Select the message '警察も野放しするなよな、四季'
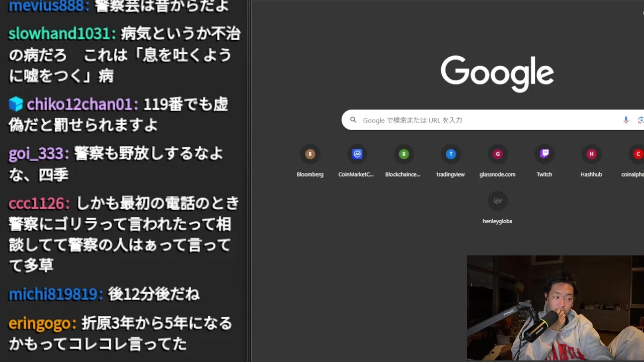Viewport: 644px width, 362px height. pyautogui.click(x=116, y=164)
